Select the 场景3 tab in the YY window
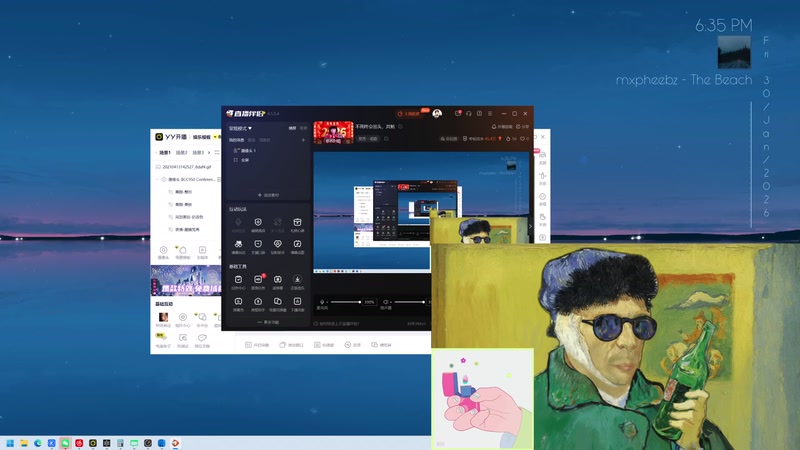This screenshot has height=450, width=800. [x=198, y=153]
